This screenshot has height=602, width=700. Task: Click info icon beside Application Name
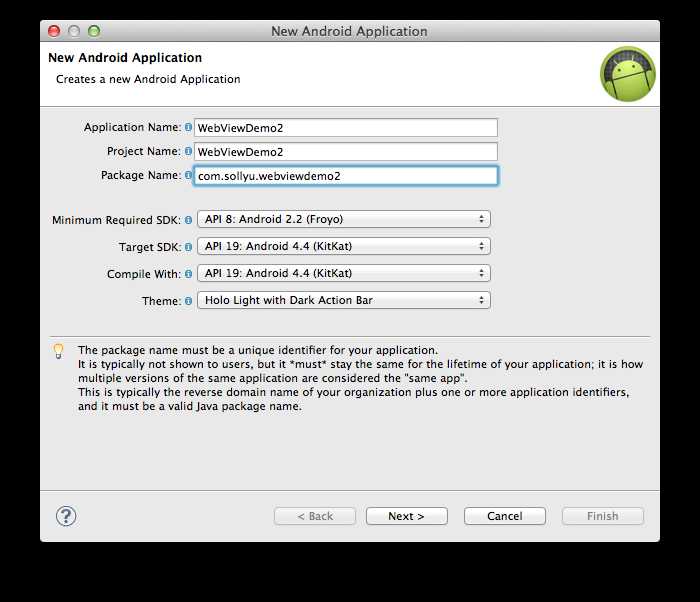tap(188, 127)
